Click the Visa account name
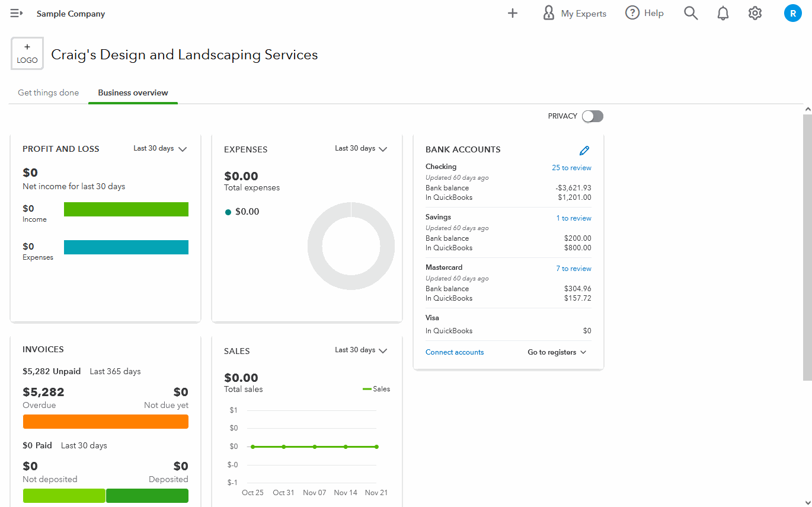 tap(432, 318)
